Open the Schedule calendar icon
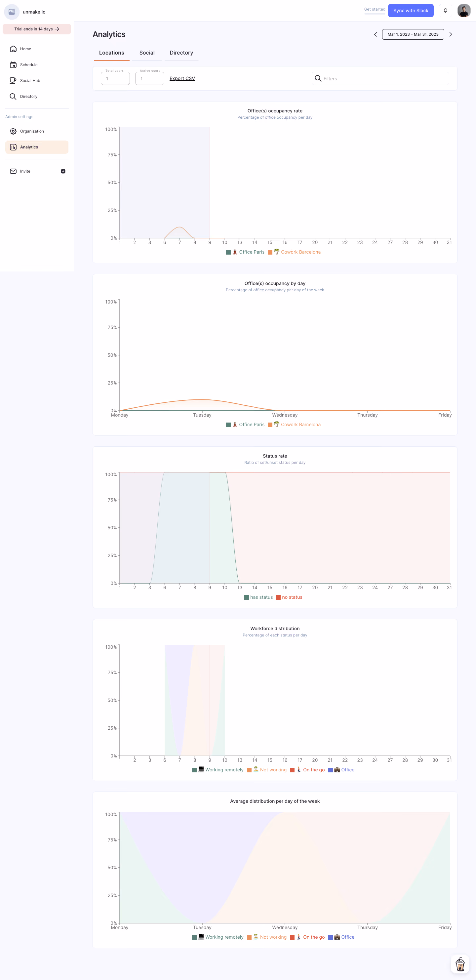 (13, 65)
